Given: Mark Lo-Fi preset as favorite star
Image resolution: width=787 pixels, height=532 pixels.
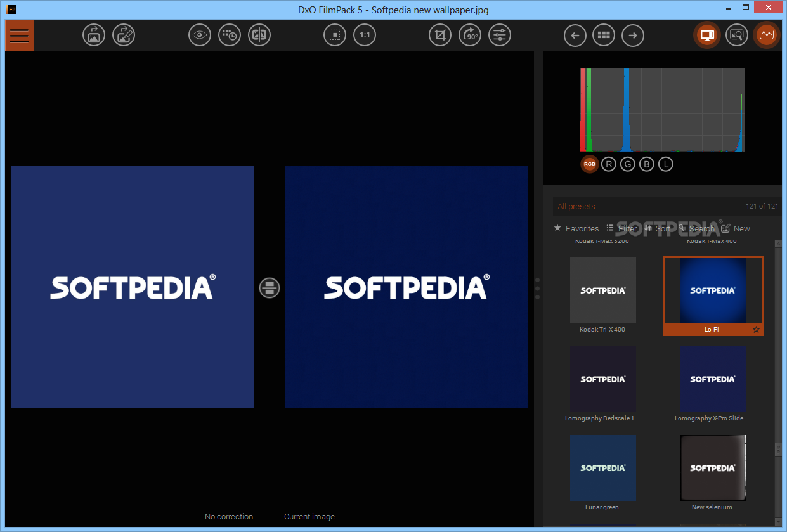Looking at the screenshot, I should [x=756, y=330].
